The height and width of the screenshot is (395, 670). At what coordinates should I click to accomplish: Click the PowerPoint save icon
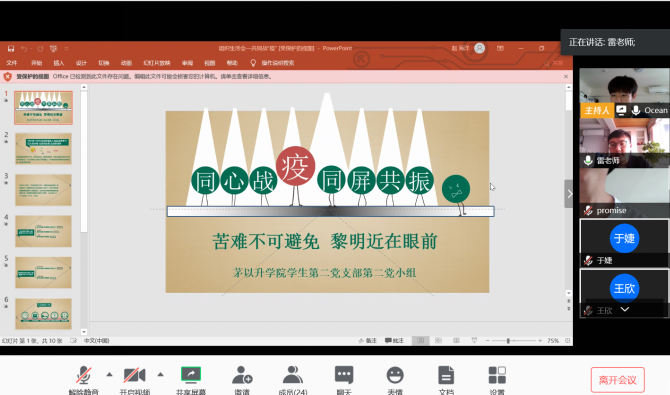(x=11, y=48)
